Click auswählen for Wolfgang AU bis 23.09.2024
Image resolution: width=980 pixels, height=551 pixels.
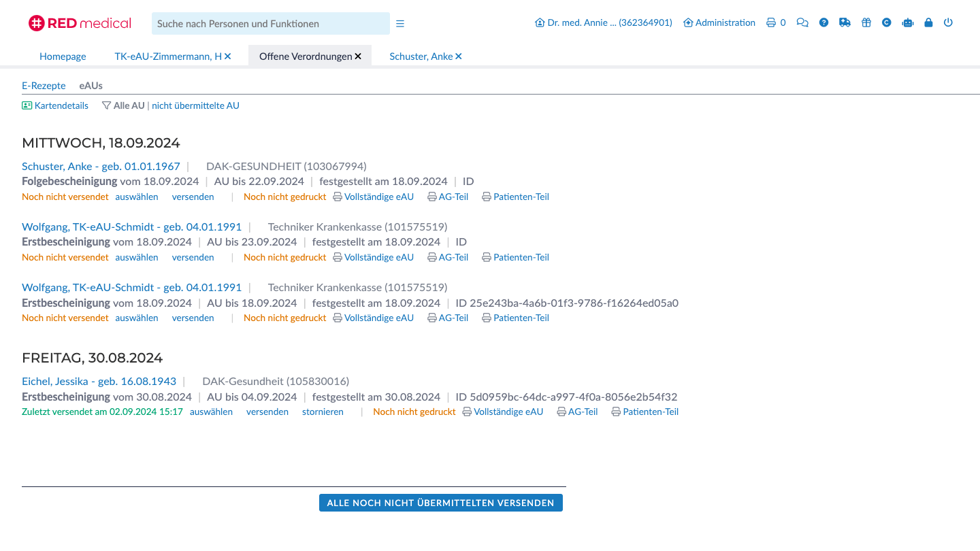point(137,257)
